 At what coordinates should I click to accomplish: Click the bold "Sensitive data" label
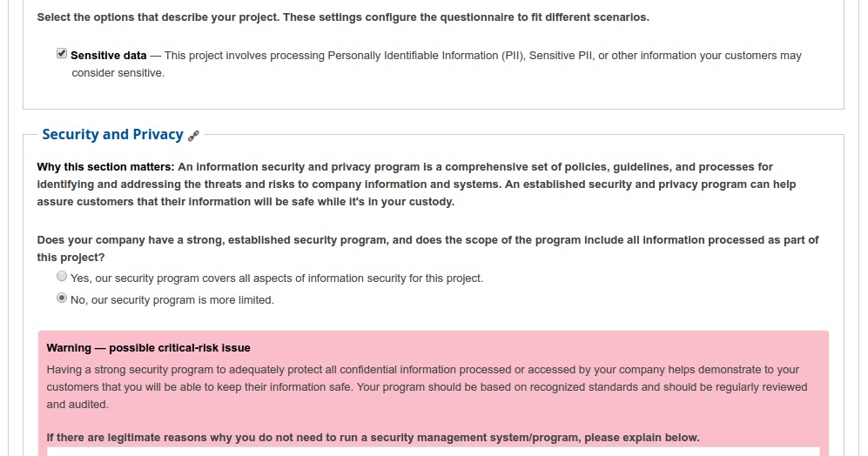point(109,56)
